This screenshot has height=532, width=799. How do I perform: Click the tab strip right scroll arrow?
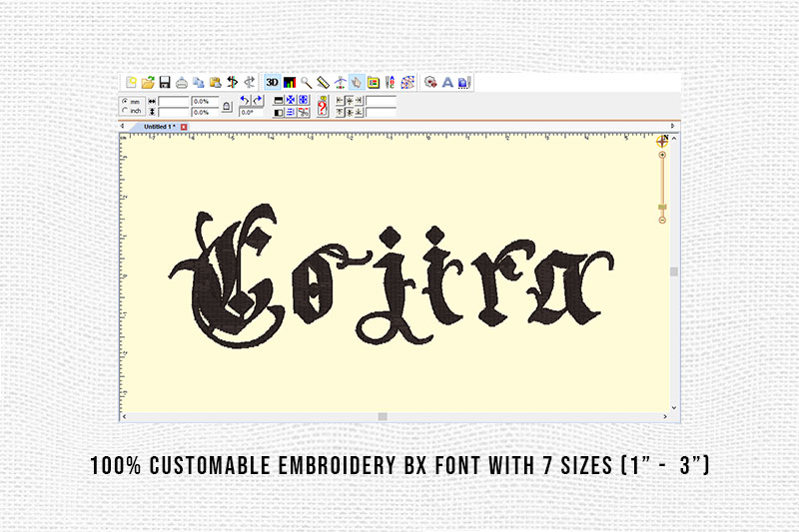[x=672, y=126]
